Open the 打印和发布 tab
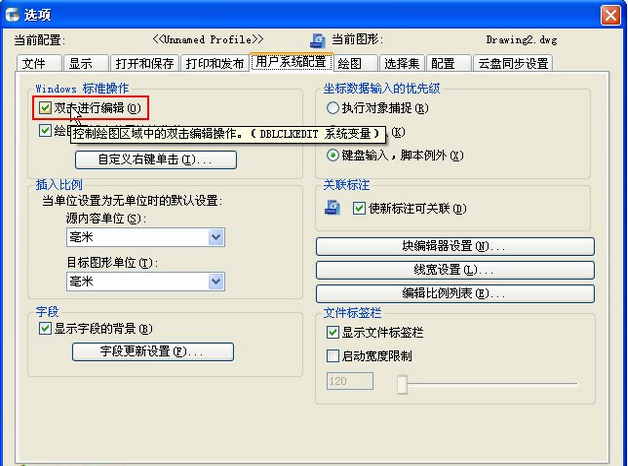The width and height of the screenshot is (628, 466). [x=215, y=64]
